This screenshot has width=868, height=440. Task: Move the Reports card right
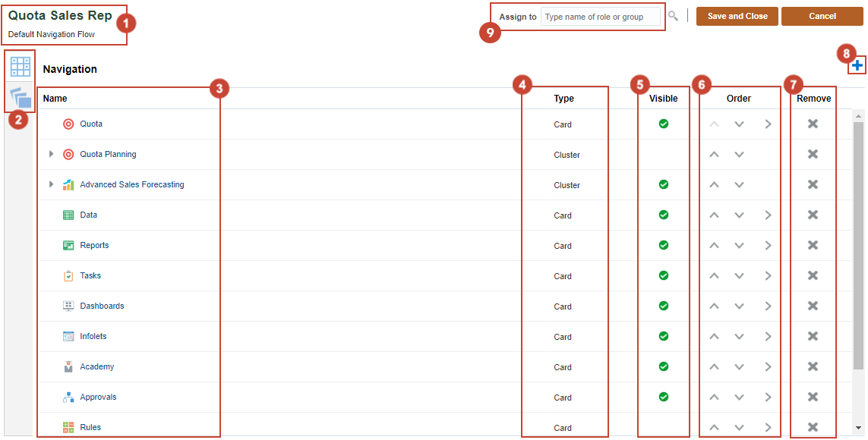[x=767, y=245]
